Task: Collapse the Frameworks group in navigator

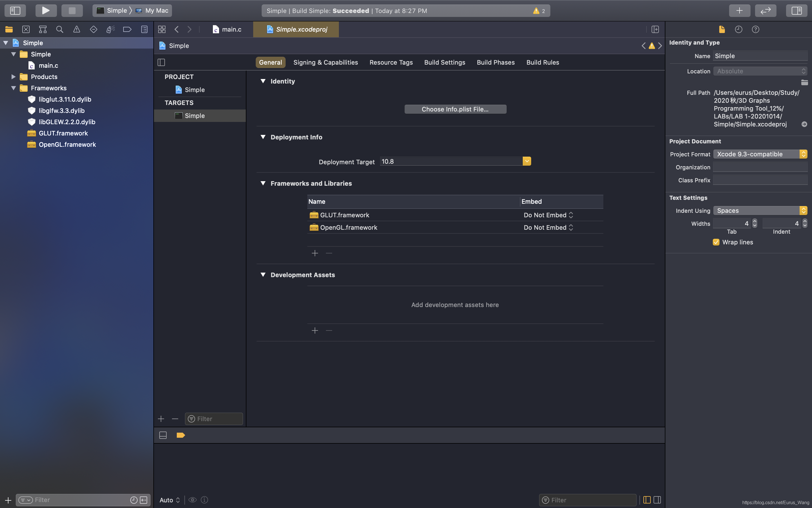Action: [14, 88]
